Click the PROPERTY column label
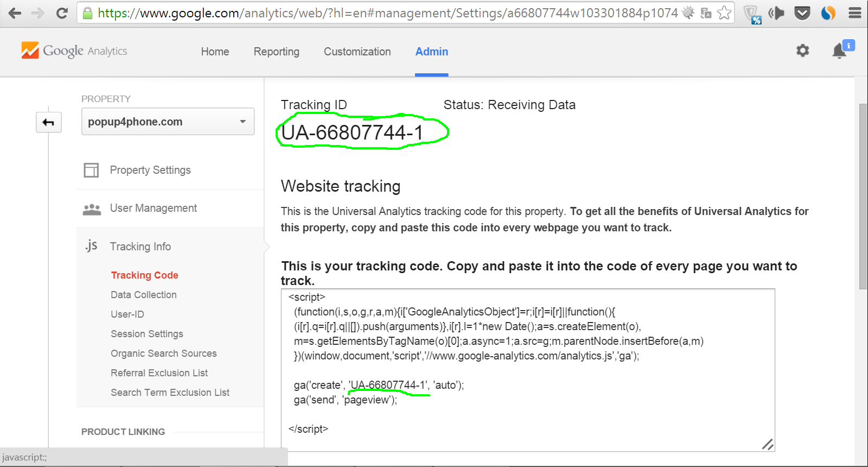868x467 pixels. [106, 99]
